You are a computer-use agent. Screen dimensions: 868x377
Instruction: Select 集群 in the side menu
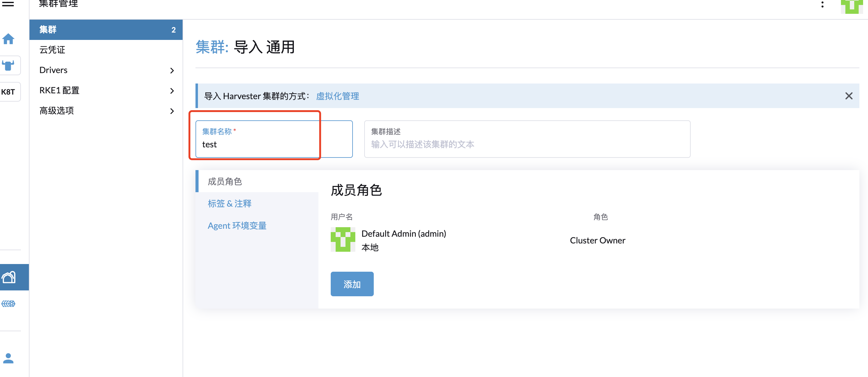[106, 29]
